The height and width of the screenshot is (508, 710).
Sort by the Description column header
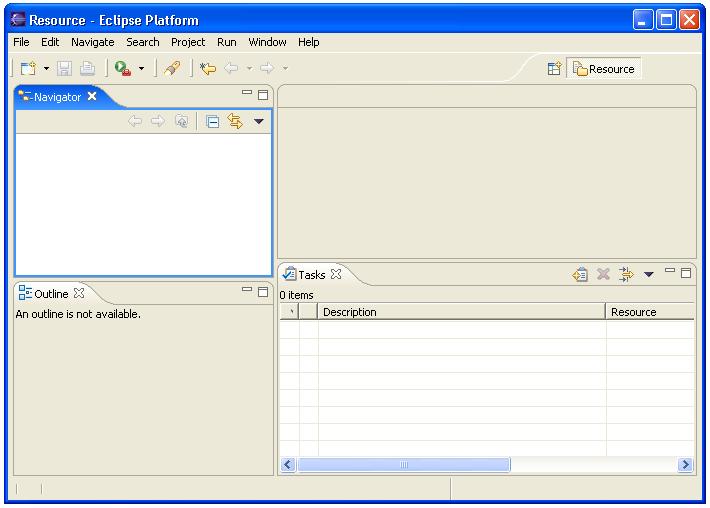click(x=461, y=312)
